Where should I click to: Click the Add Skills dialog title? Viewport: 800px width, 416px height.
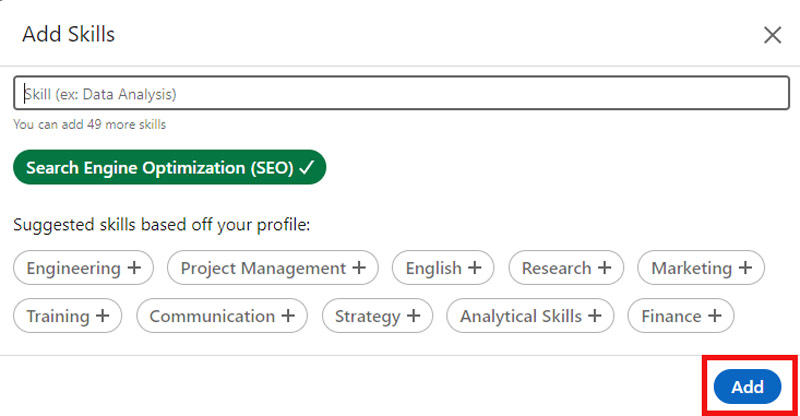click(x=68, y=35)
